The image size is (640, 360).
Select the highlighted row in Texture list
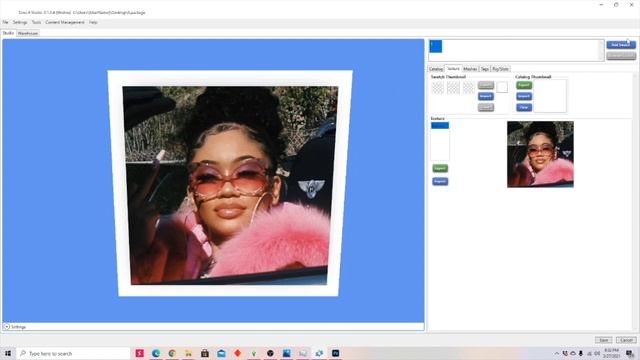click(x=440, y=125)
